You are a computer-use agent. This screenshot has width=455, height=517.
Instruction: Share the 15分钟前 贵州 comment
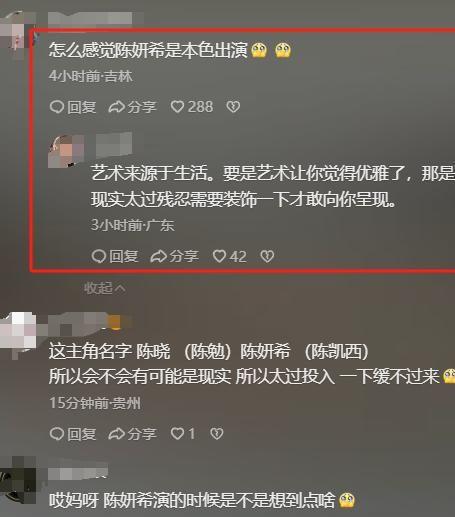click(x=132, y=434)
